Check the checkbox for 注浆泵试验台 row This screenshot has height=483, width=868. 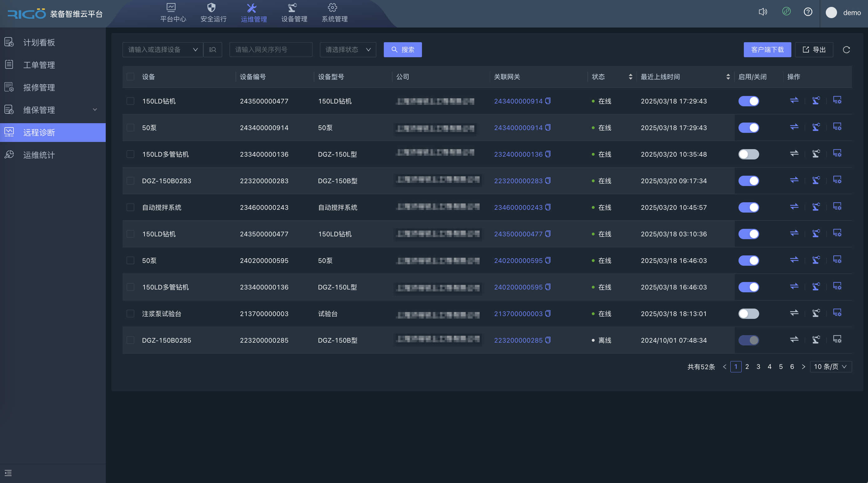[131, 314]
